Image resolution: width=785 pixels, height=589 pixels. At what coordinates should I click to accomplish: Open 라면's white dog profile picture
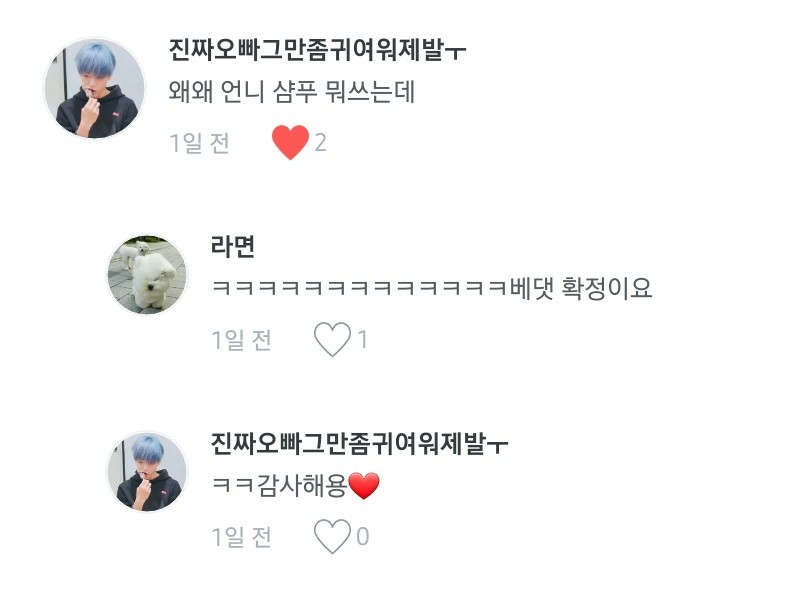(147, 275)
